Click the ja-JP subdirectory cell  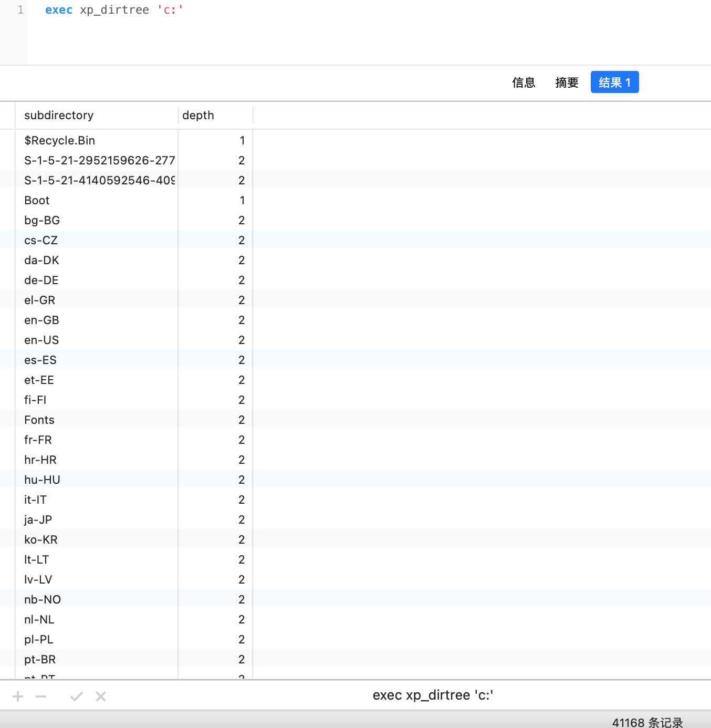click(x=38, y=520)
